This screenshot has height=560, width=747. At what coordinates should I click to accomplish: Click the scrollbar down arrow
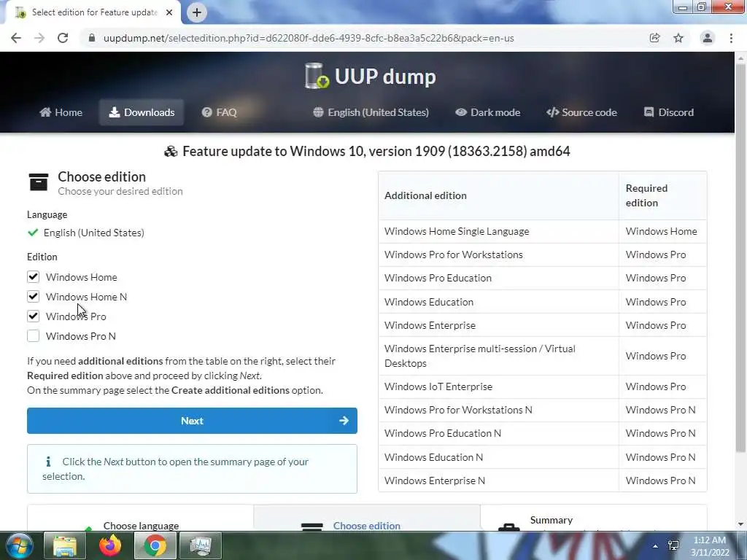click(x=740, y=524)
